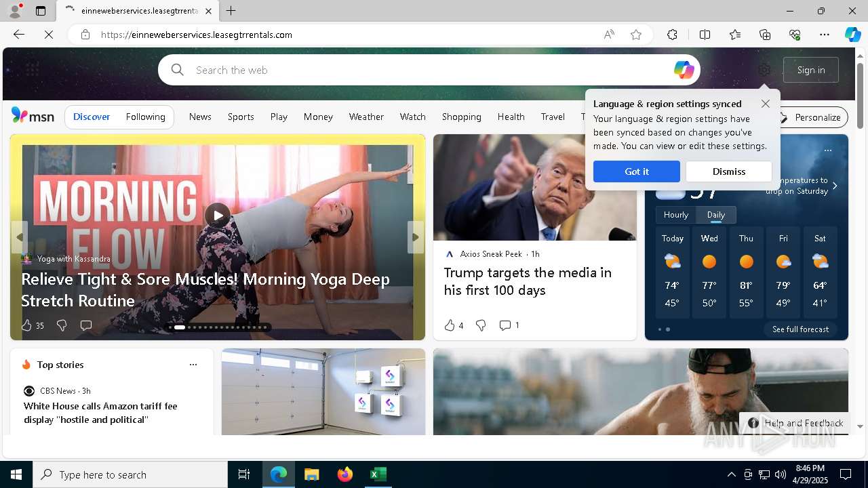Show the next carousel story

[416, 237]
